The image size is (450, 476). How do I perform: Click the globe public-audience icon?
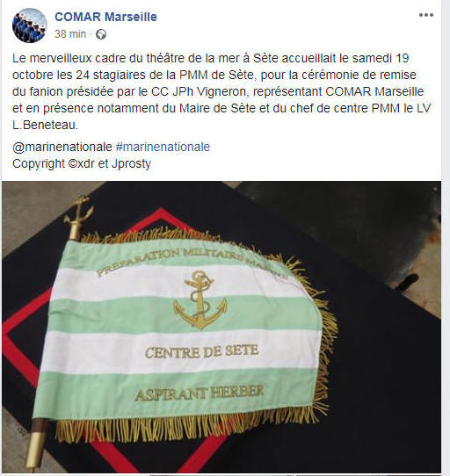(x=101, y=34)
